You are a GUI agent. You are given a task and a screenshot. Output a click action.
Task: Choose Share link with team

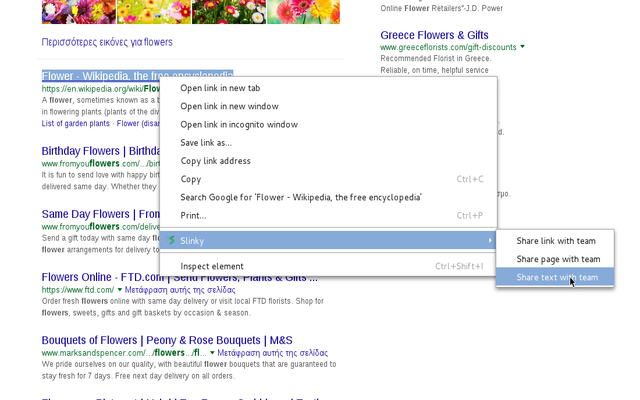pyautogui.click(x=555, y=241)
